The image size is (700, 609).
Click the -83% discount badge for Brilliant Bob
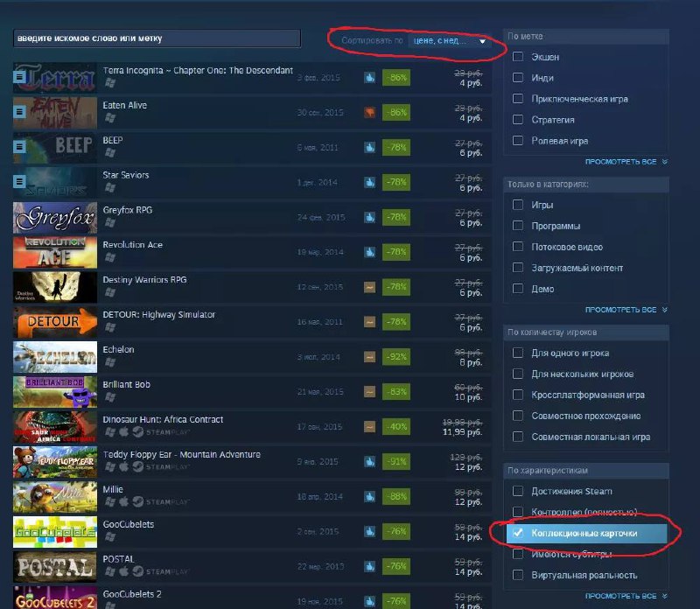396,392
